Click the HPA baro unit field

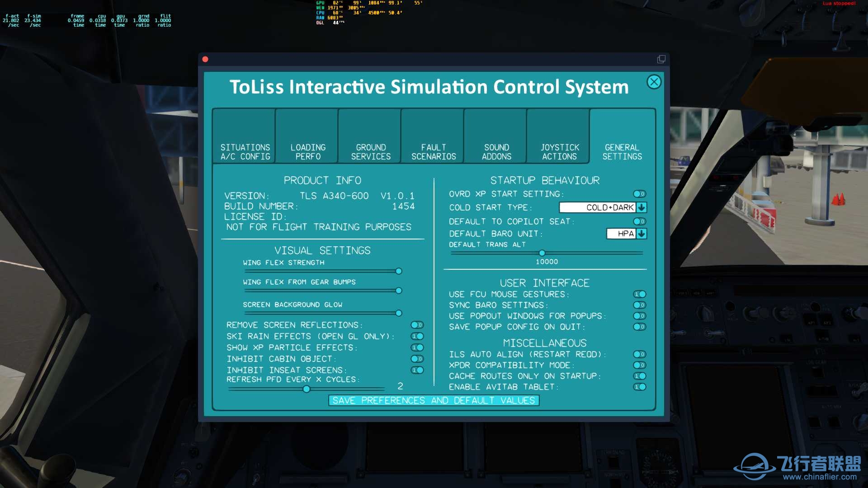[621, 234]
